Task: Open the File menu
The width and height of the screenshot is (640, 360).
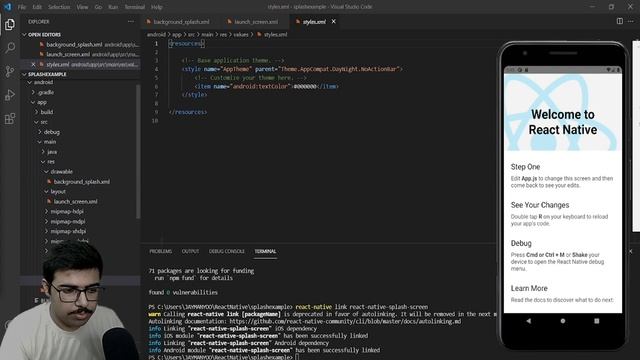Action: pos(22,7)
